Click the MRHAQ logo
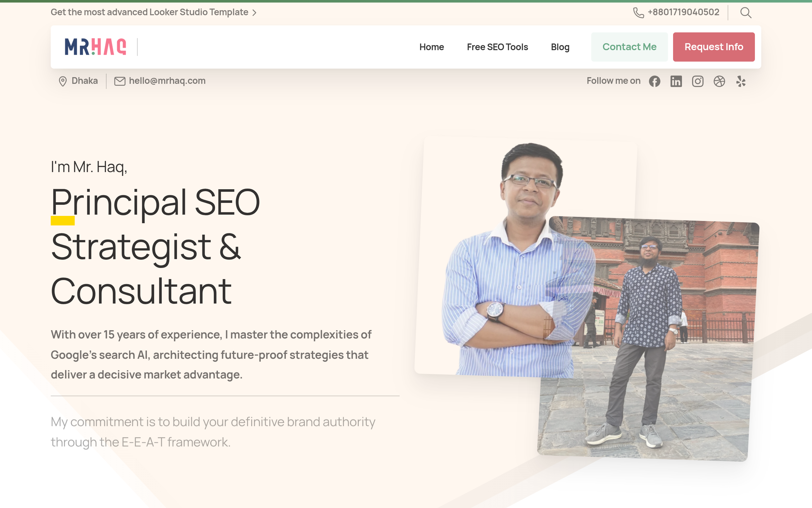 point(95,47)
